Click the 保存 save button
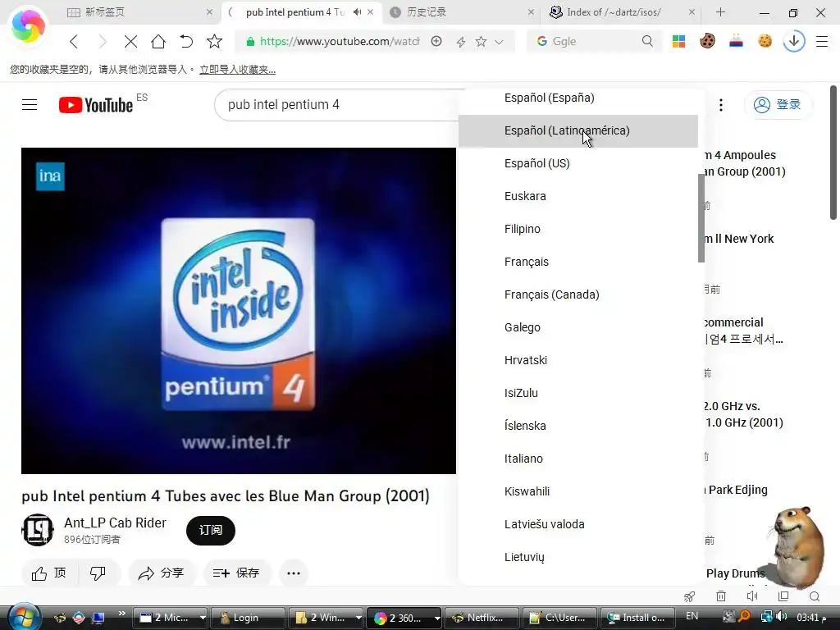840x630 pixels. tap(237, 573)
